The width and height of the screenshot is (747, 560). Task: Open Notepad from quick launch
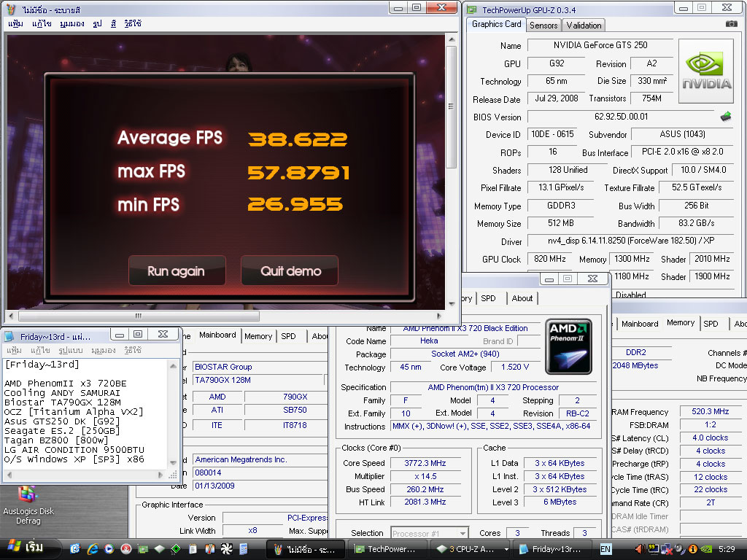[193, 549]
